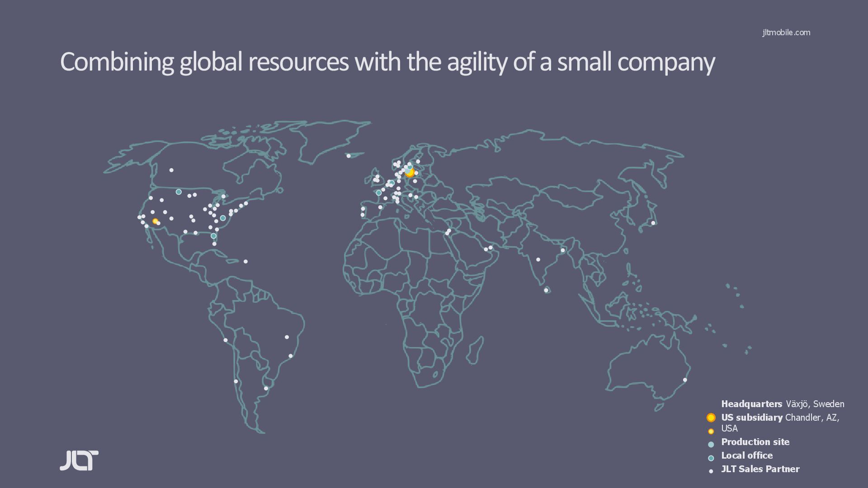Screen dimensions: 868x488
Task: Select the Production site legend dot
Action: click(711, 445)
